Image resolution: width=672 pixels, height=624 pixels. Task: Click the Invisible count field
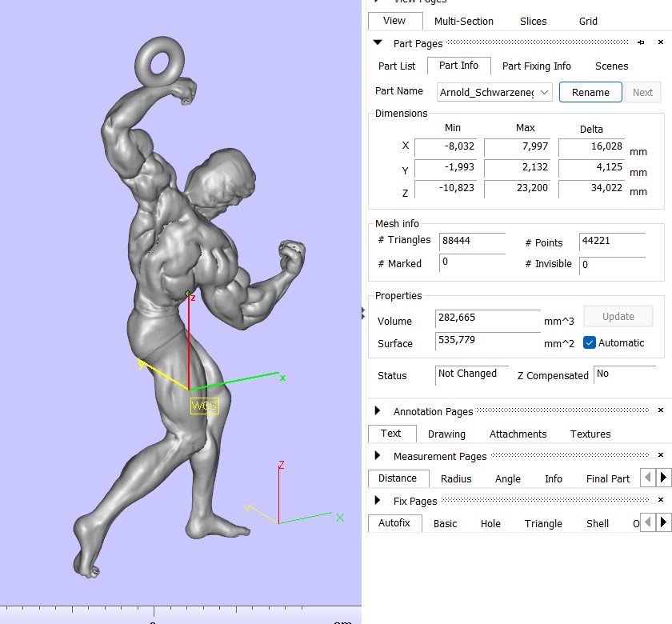pyautogui.click(x=612, y=265)
